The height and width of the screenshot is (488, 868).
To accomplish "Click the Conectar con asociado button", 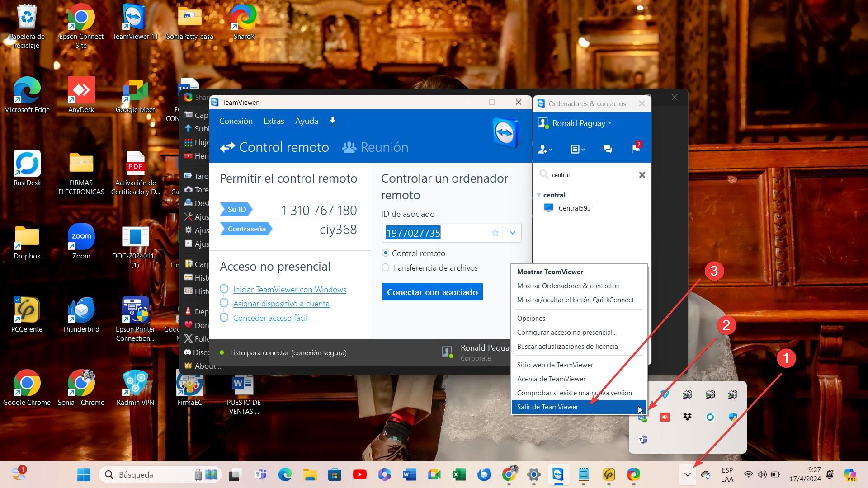I will tap(432, 291).
